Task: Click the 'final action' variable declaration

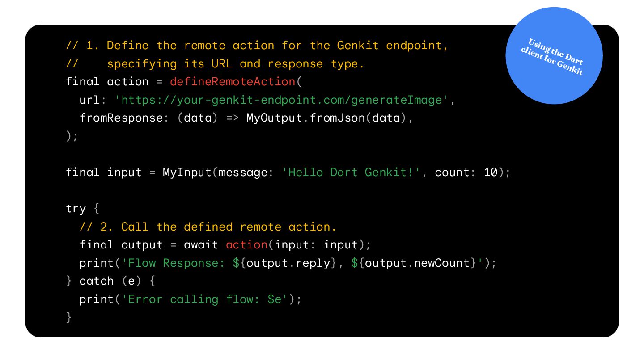Action: point(107,82)
